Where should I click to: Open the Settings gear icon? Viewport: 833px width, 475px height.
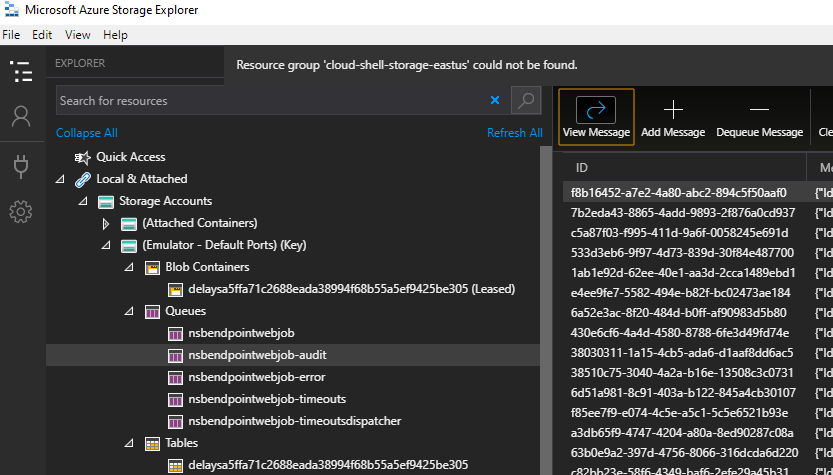click(21, 212)
